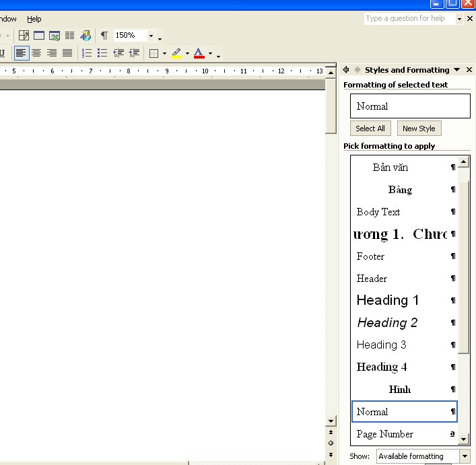Select the Normal style in the list
This screenshot has width=476, height=465.
tap(405, 412)
